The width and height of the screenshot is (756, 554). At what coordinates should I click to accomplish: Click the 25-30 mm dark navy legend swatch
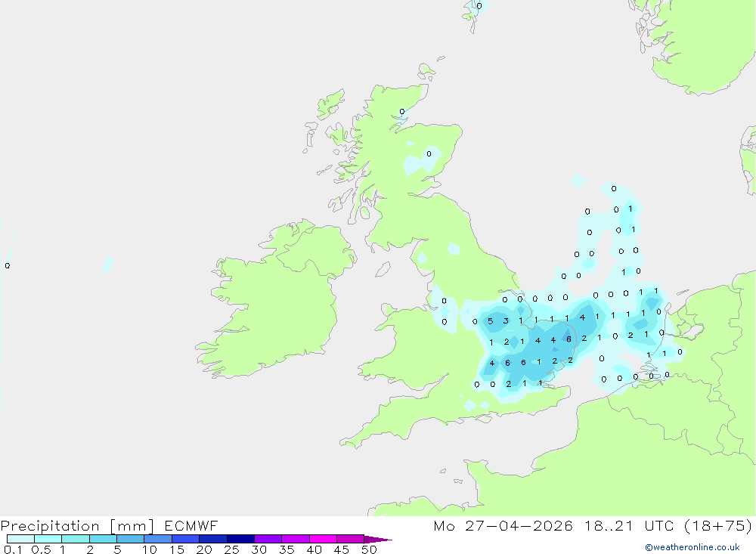pos(240,539)
